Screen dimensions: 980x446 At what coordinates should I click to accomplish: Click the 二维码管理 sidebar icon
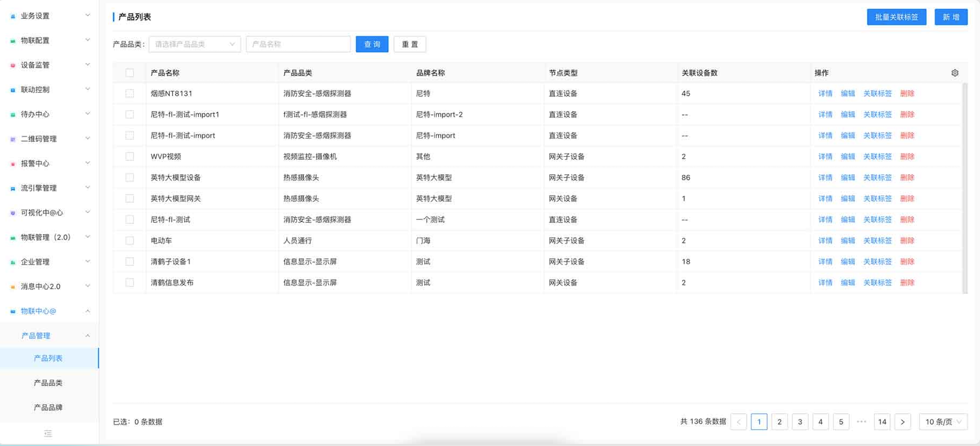click(x=13, y=139)
